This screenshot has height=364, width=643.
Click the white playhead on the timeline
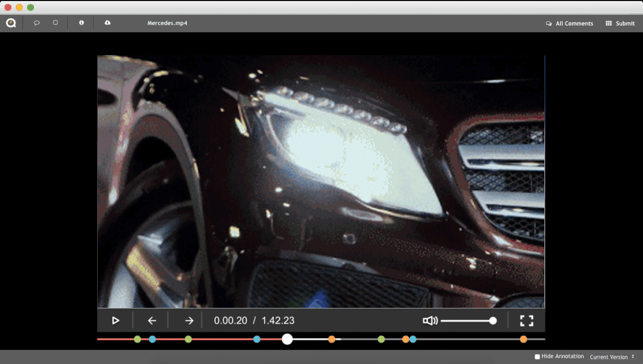pyautogui.click(x=287, y=339)
